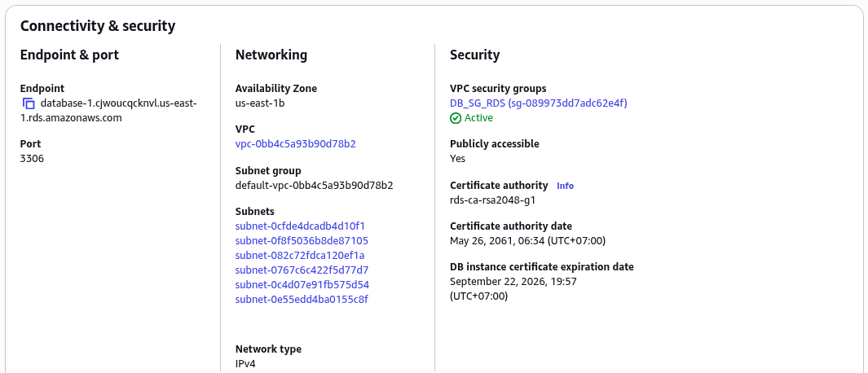Click the IPv4 network type value

pyautogui.click(x=246, y=363)
